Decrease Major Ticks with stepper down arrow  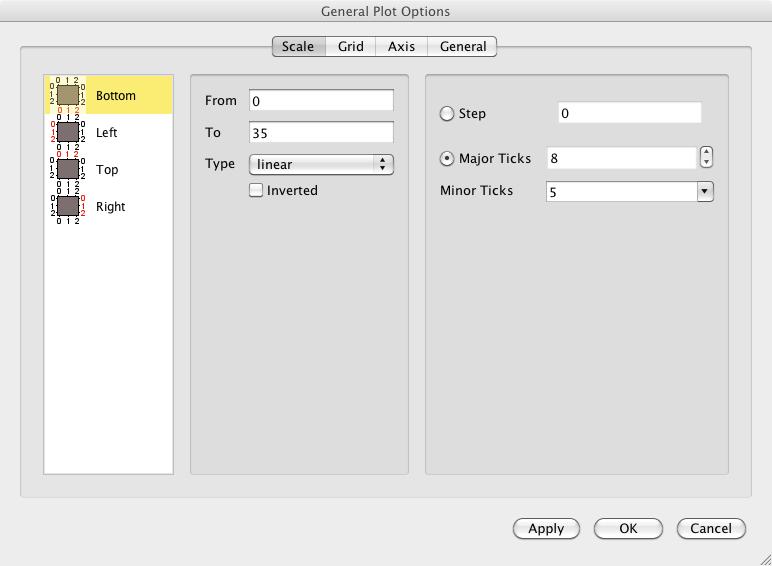coord(707,163)
